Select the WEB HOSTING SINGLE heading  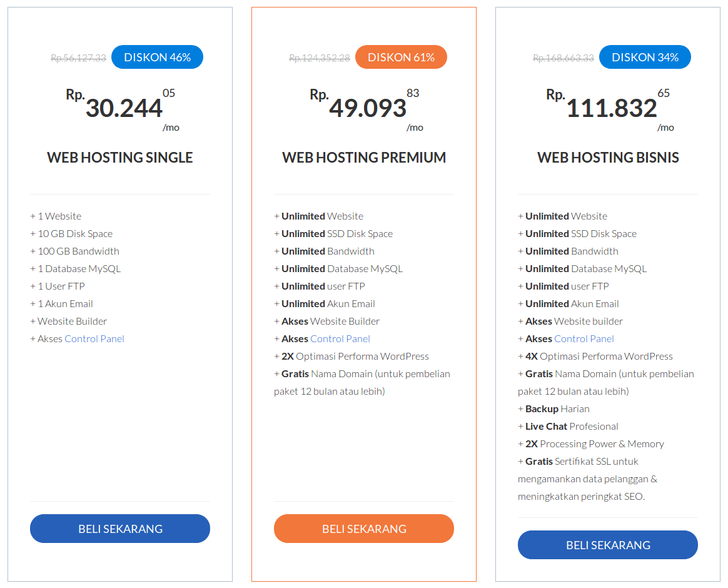[x=120, y=158]
